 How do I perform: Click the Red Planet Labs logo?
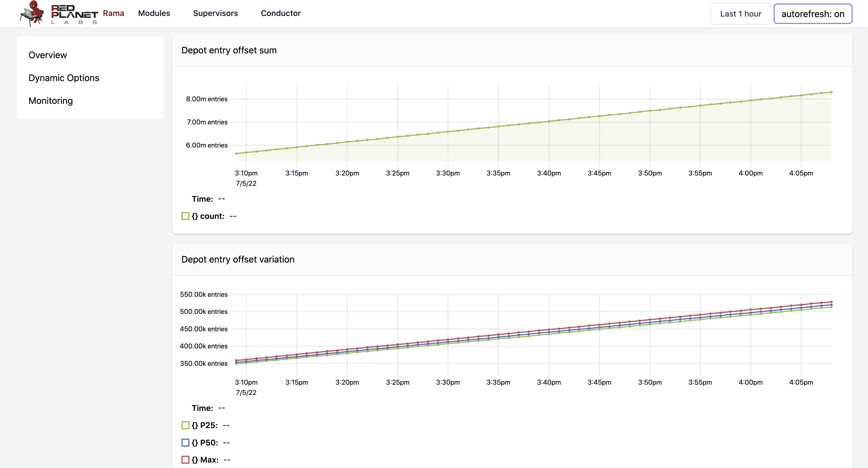click(58, 13)
